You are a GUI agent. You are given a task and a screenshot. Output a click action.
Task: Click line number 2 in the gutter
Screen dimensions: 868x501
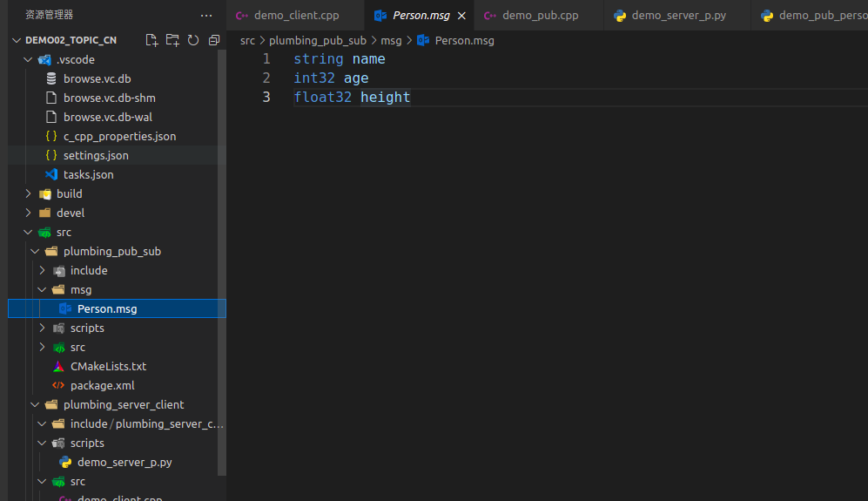click(266, 78)
